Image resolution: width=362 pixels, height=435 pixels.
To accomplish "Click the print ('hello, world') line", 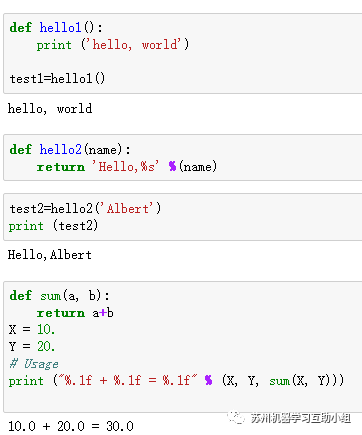I will 113,45.
